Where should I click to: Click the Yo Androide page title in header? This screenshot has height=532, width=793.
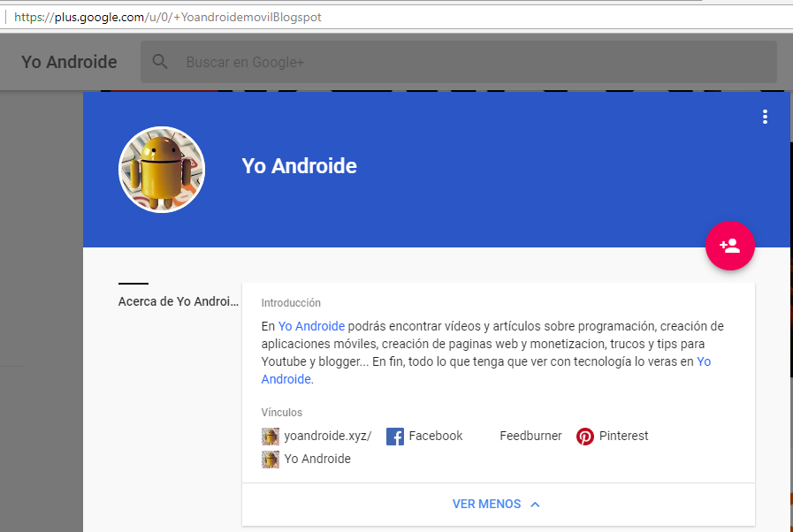click(69, 62)
